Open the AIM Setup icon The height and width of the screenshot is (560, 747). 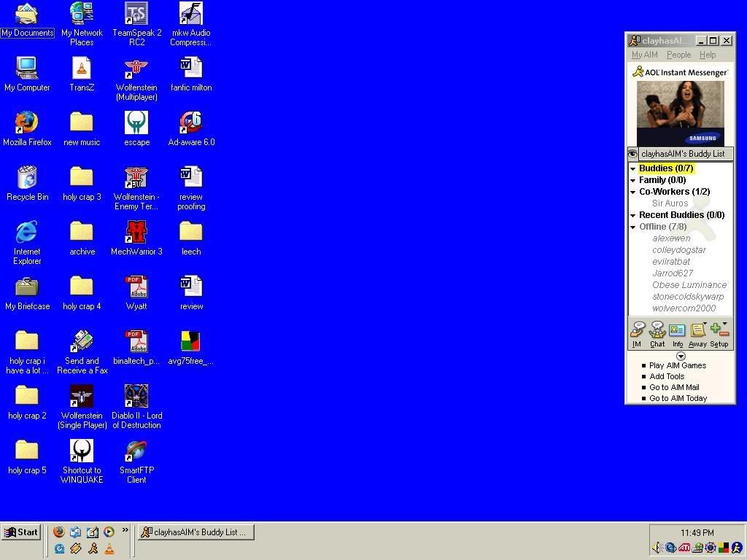pos(719,334)
